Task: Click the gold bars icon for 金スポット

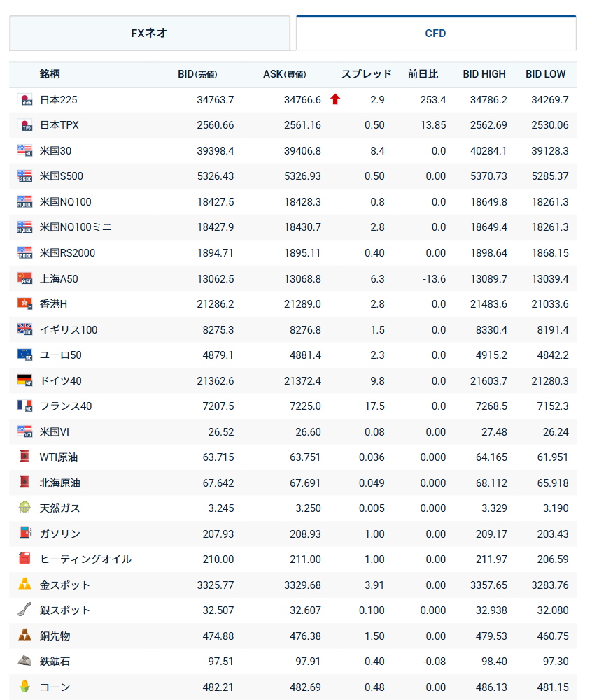Action: pos(24,584)
